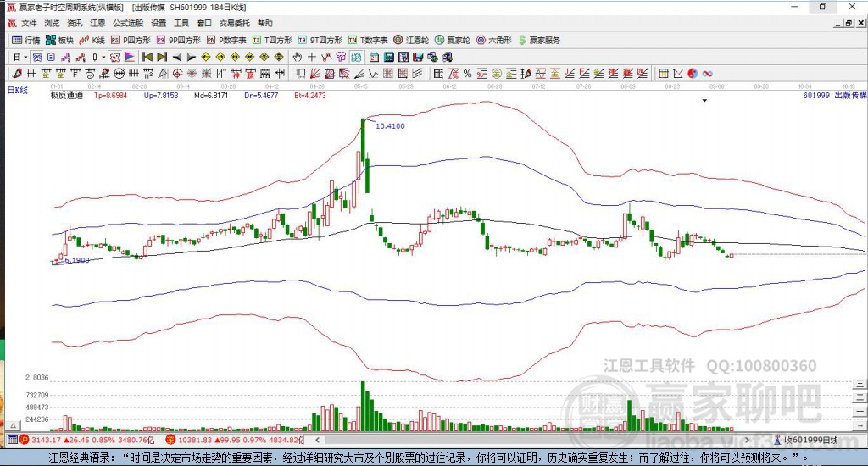Image resolution: width=868 pixels, height=466 pixels.
Task: Open the calculator icon
Action: coord(388,57)
